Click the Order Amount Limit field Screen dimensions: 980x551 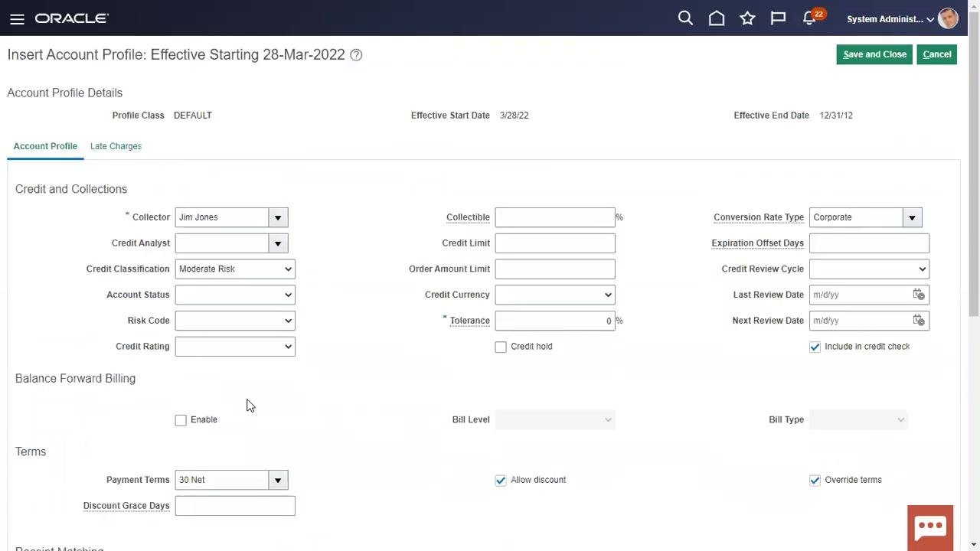pyautogui.click(x=555, y=269)
